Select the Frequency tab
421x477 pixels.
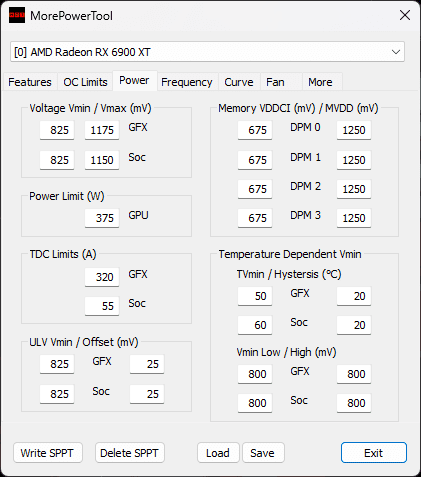click(x=187, y=82)
